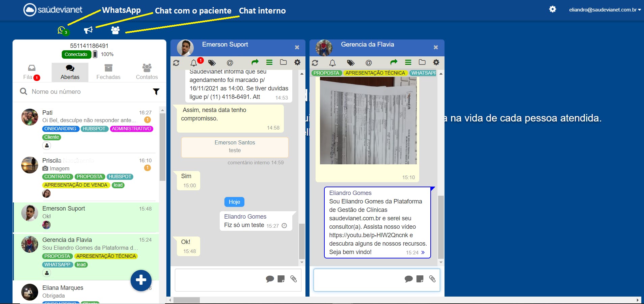Open the green list menu in Gerencia da Flavia chat

click(x=408, y=62)
